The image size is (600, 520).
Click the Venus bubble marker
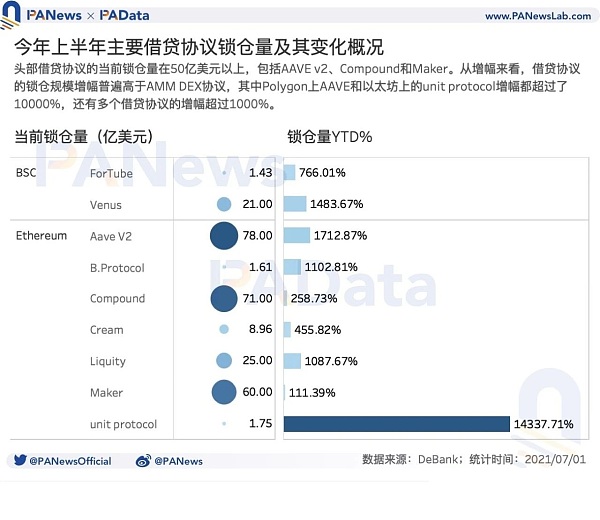[224, 204]
